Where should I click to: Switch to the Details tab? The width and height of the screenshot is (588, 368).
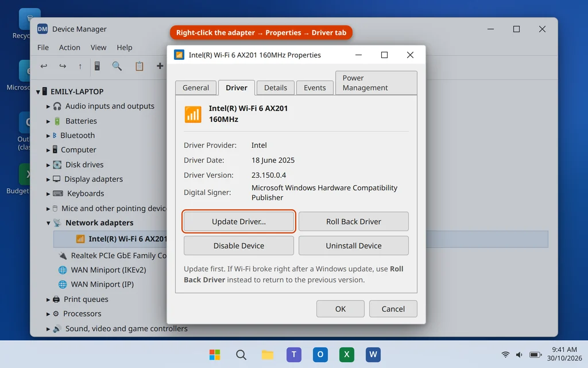(x=276, y=87)
